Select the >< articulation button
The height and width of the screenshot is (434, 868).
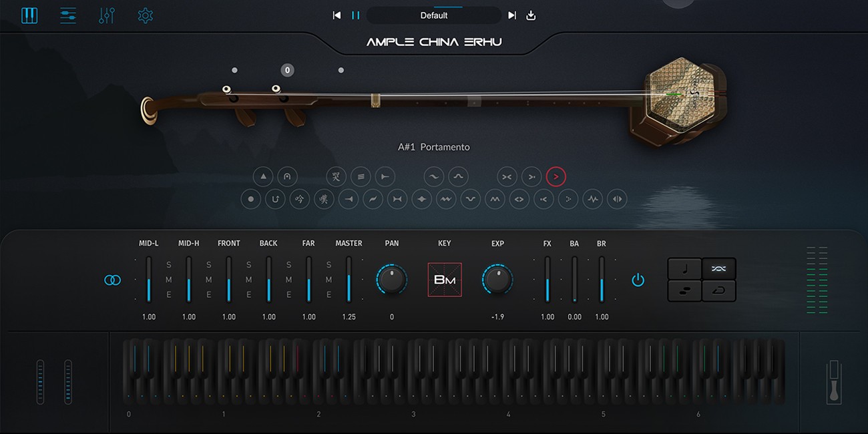pyautogui.click(x=507, y=176)
